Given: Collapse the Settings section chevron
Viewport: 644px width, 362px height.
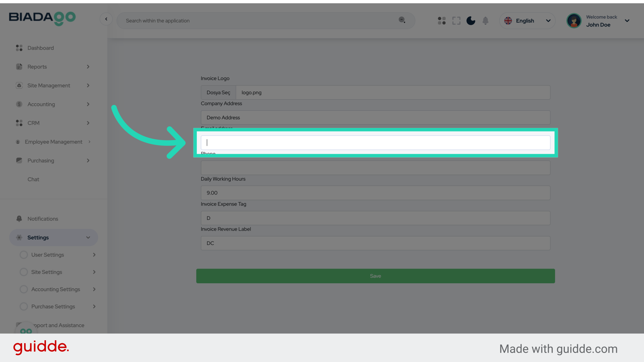Looking at the screenshot, I should (88, 238).
